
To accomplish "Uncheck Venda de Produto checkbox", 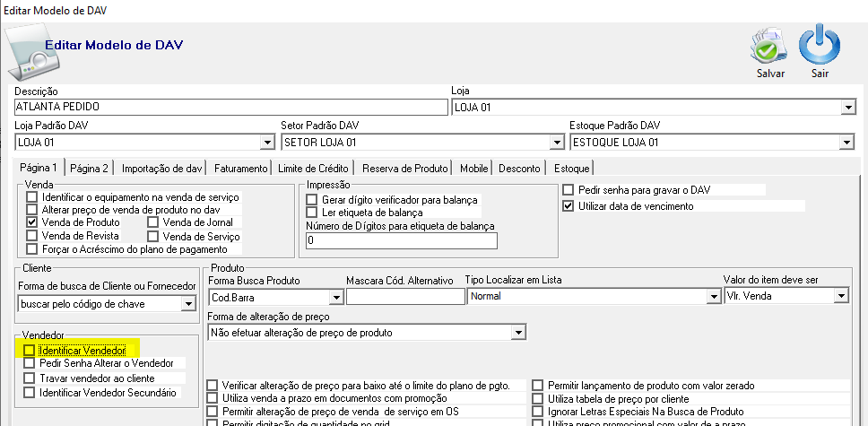I will (x=32, y=222).
